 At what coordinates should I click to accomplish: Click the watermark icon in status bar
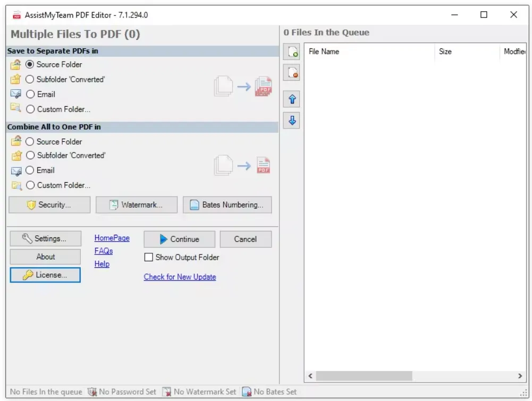(x=166, y=392)
